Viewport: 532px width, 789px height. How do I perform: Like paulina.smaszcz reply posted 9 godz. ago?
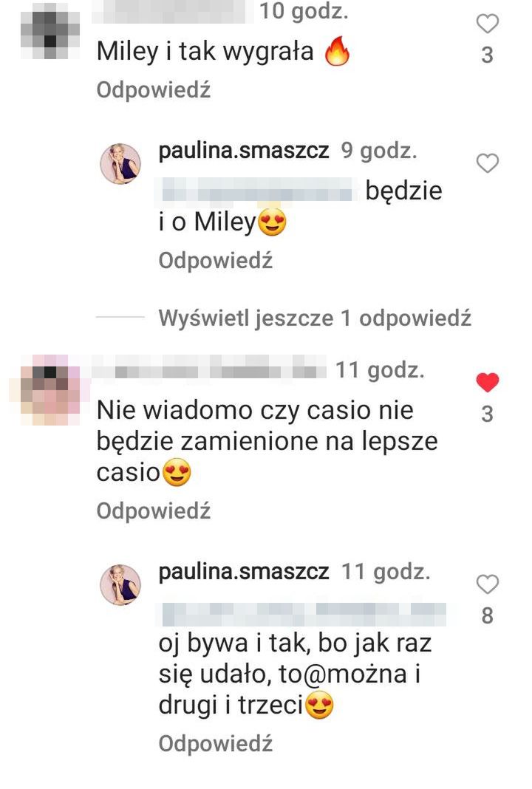(x=487, y=163)
